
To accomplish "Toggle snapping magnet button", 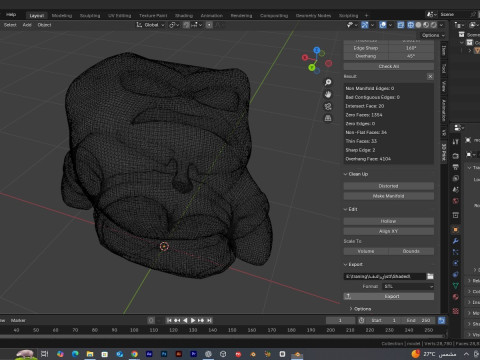I will pyautogui.click(x=186, y=25).
